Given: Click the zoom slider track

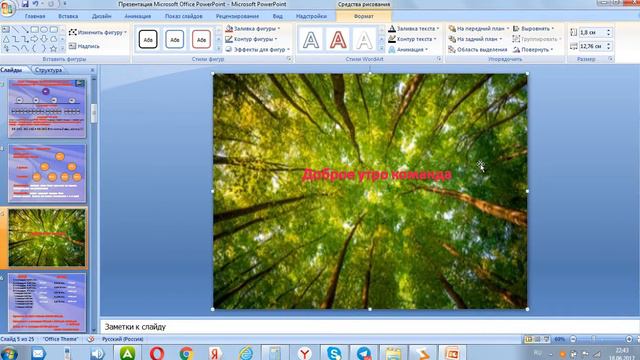Looking at the screenshot, I should click(x=601, y=339).
